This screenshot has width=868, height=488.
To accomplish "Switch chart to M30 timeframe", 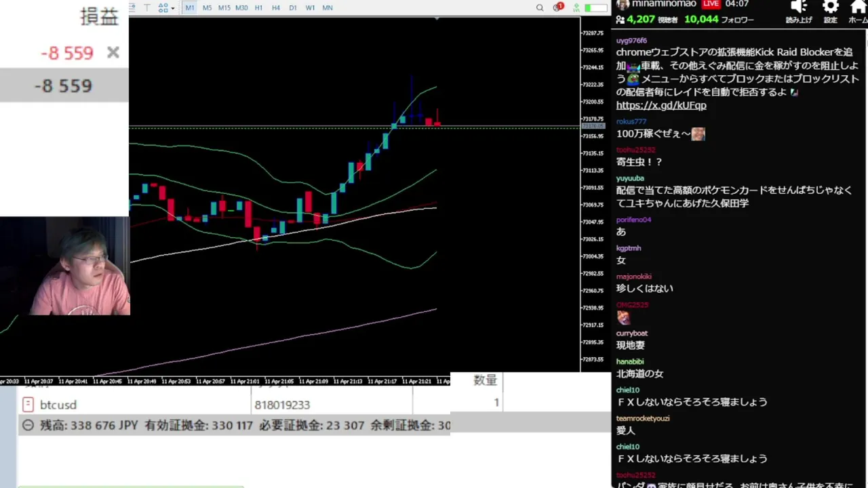I will [x=241, y=7].
